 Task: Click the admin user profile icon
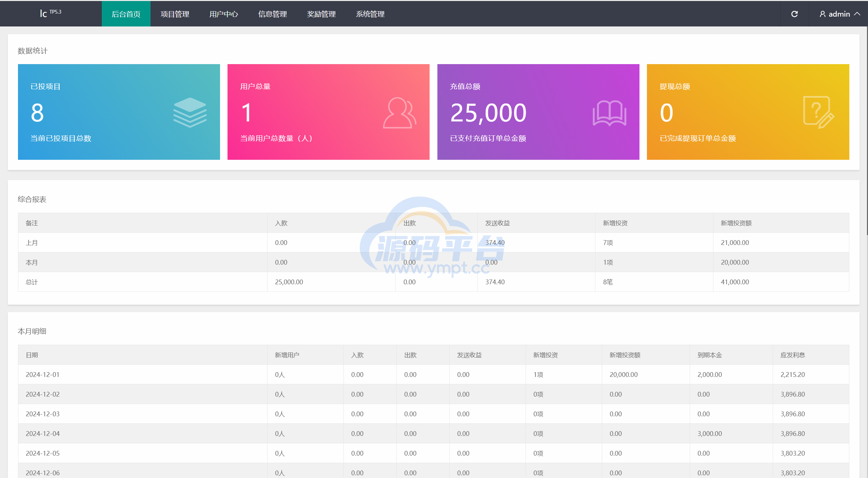coord(822,14)
